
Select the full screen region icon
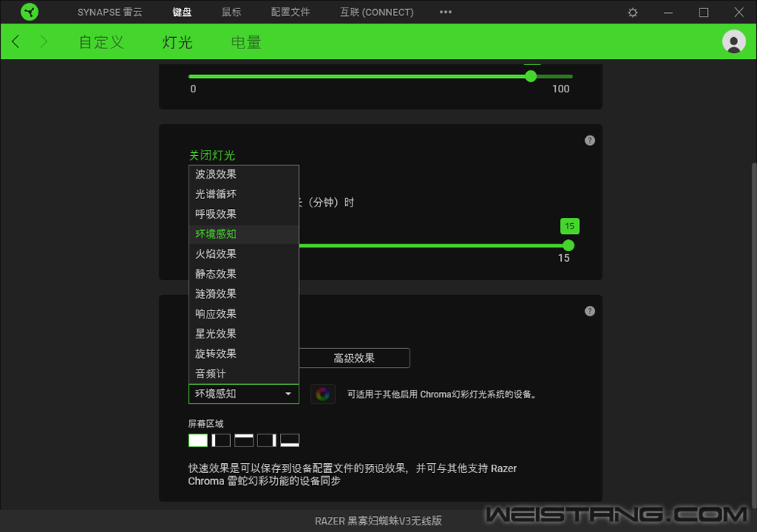tap(198, 440)
